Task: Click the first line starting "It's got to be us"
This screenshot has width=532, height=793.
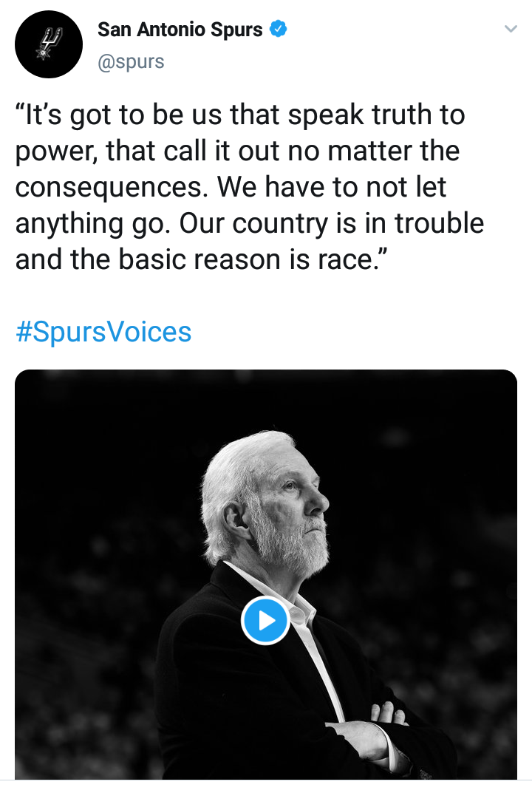Action: (x=240, y=115)
